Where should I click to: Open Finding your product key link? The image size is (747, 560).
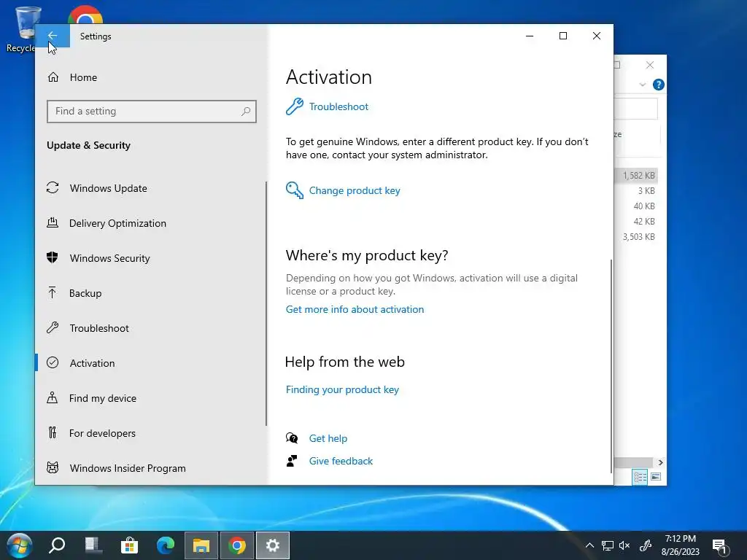342,389
